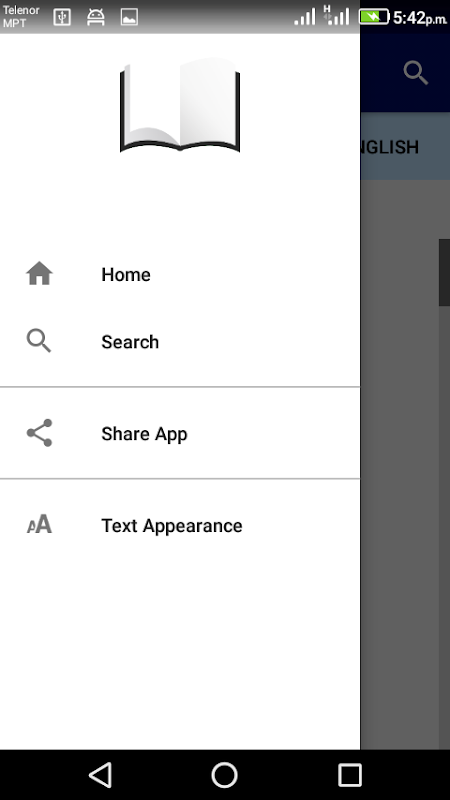Tap the open book logo
This screenshot has width=450, height=800.
[180, 105]
